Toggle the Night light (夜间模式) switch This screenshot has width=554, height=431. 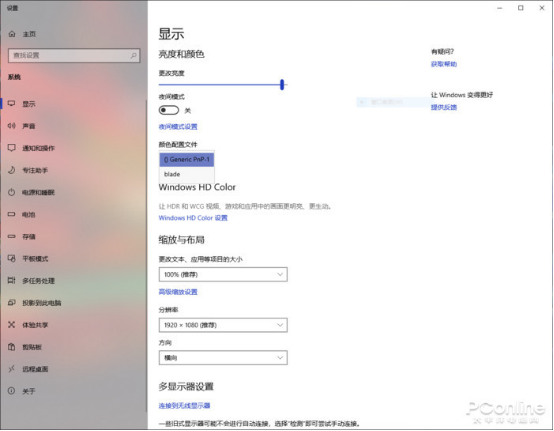point(169,110)
